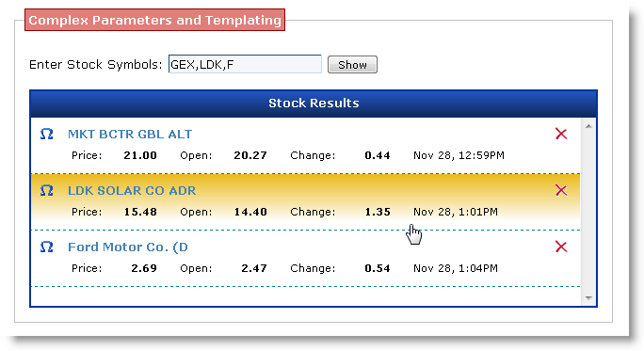
Task: Click the omega icon beside LDK SOLAR CO ADR
Action: 46,190
